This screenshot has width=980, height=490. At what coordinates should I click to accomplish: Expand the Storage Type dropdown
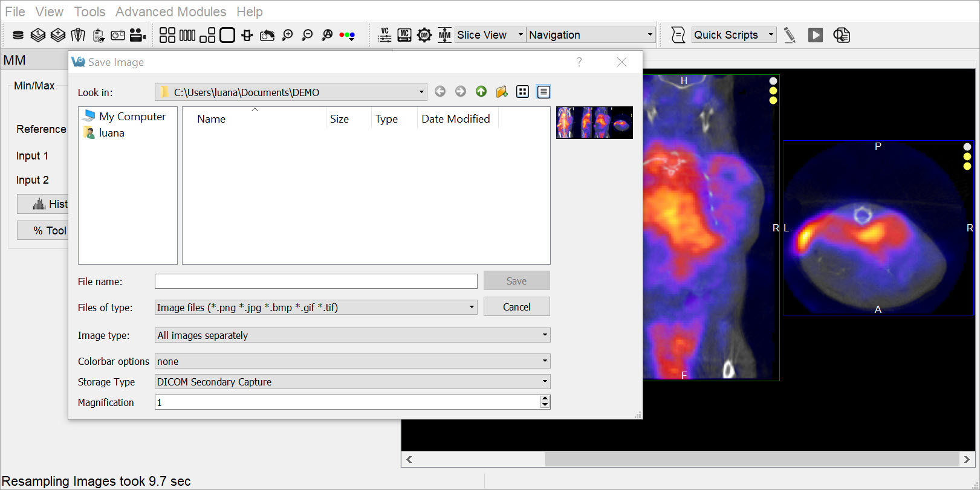coord(352,382)
